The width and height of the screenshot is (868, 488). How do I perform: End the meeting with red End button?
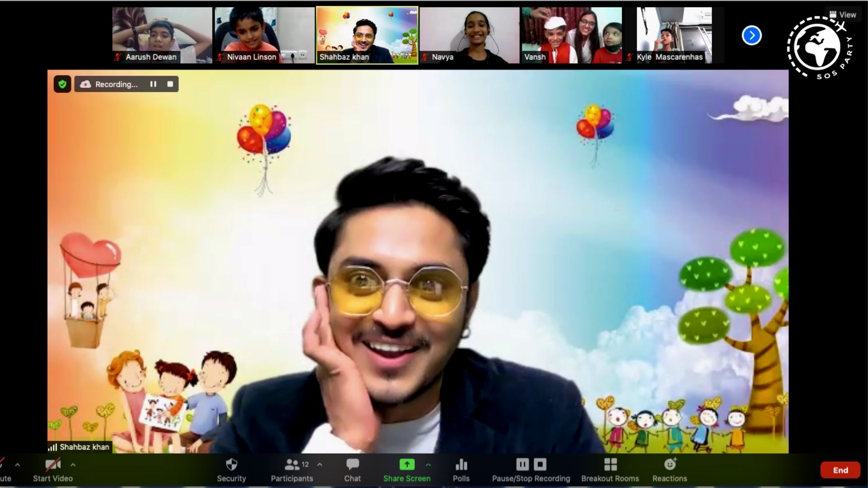(840, 470)
